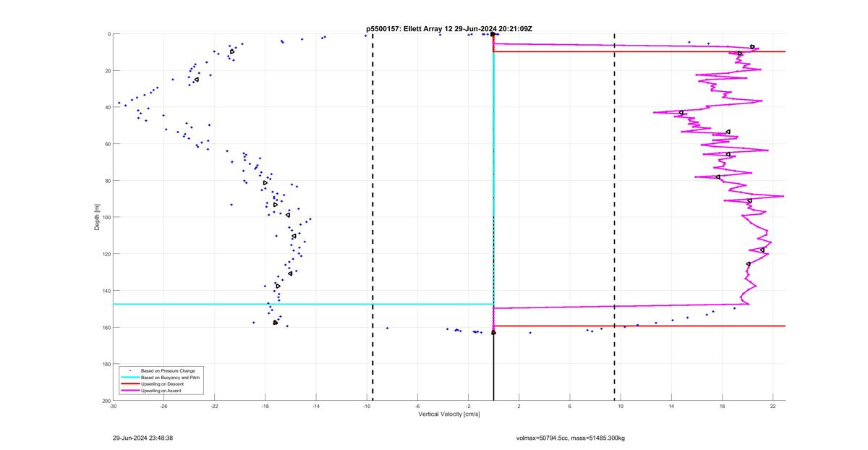
Task: Select the 'Vertical Velocity [cm/s]' x-axis label
Action: [x=449, y=415]
